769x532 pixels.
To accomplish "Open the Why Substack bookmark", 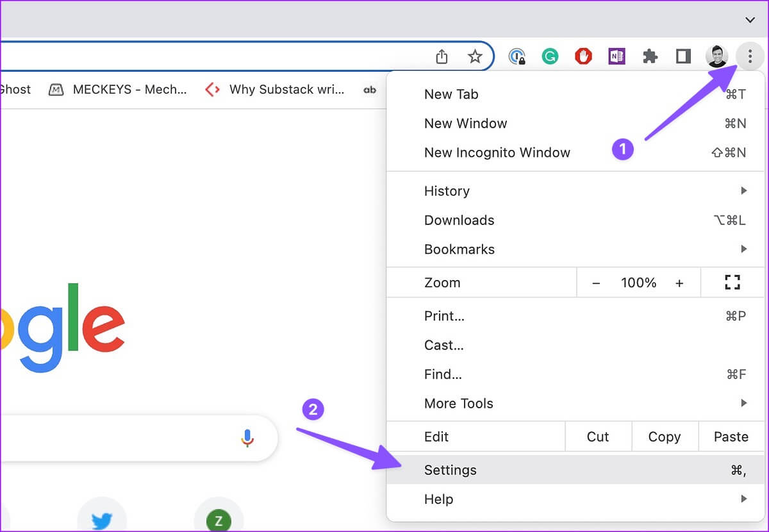I will click(275, 90).
